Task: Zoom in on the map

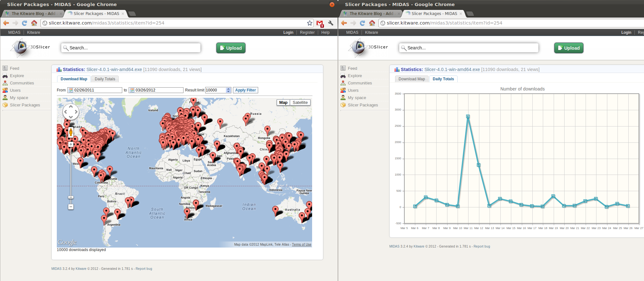Action: (71, 144)
